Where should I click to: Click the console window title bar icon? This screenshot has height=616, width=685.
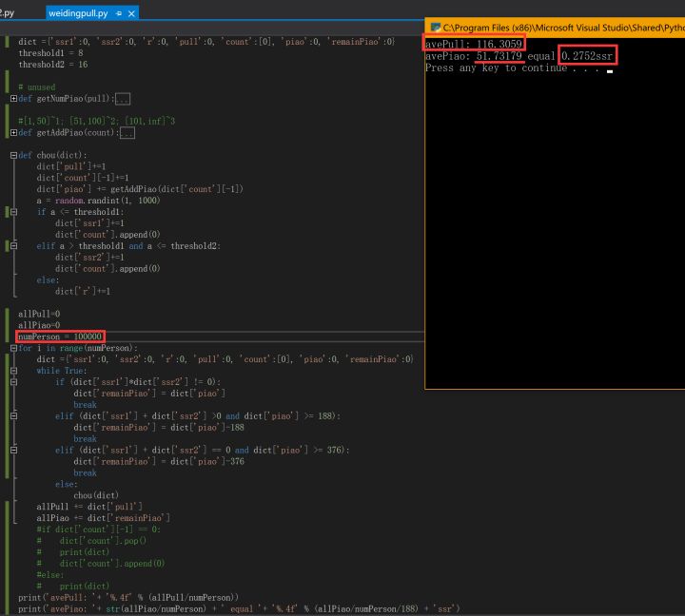(x=435, y=28)
